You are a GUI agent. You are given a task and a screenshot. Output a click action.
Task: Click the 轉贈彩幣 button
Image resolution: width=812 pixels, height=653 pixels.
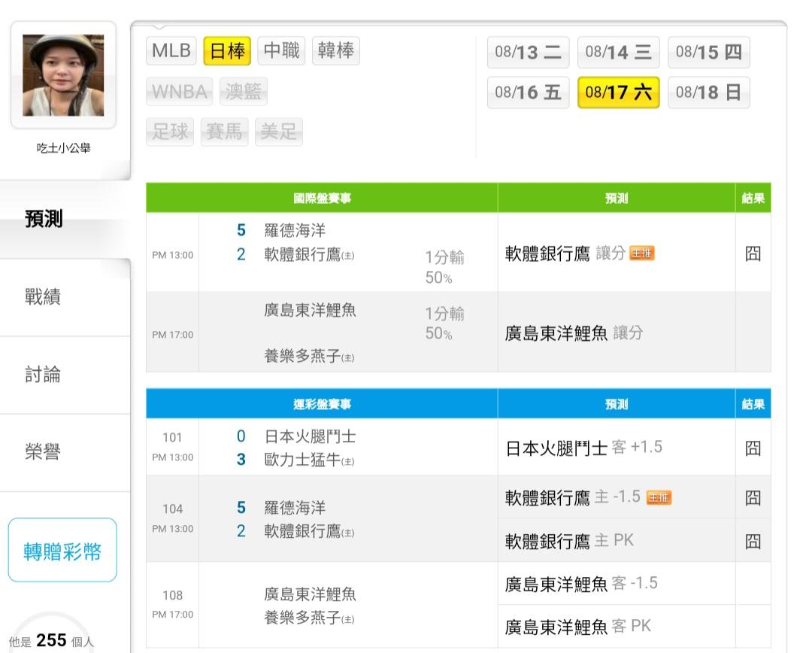[x=62, y=550]
